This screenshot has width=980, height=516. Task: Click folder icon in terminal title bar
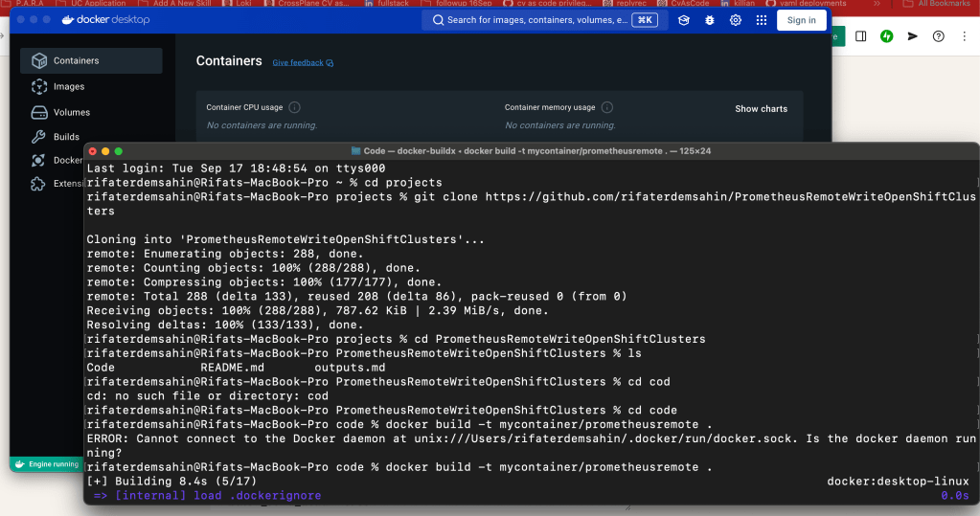click(x=355, y=151)
